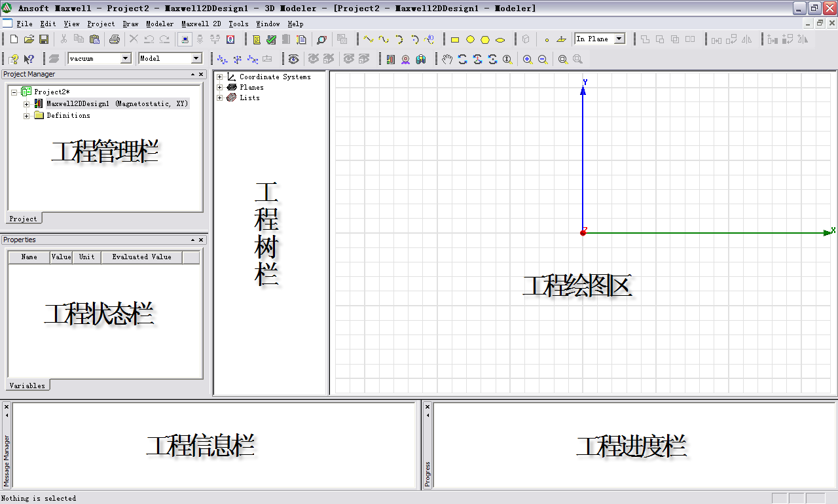The height and width of the screenshot is (504, 838).
Task: Click the Zoom In magnifier icon
Action: (528, 60)
